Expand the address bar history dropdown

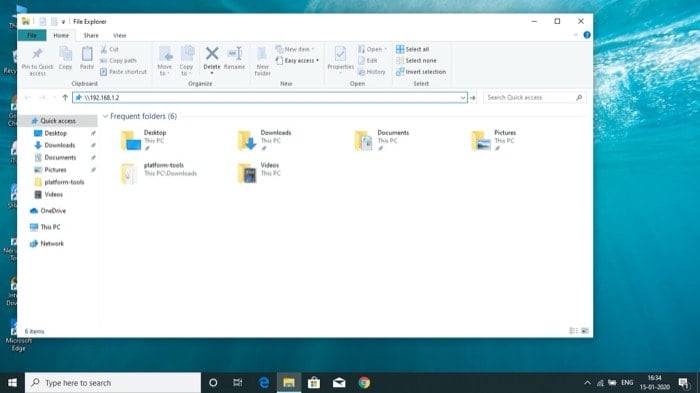coord(462,97)
